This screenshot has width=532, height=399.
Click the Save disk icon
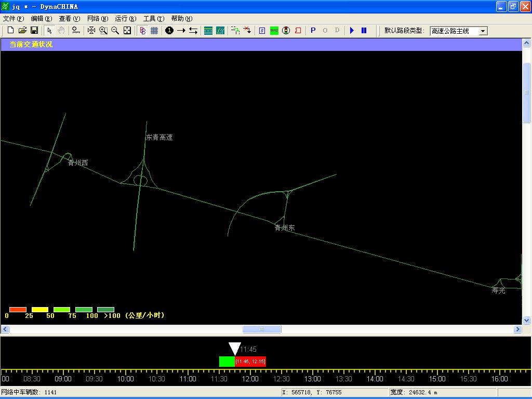[34, 31]
